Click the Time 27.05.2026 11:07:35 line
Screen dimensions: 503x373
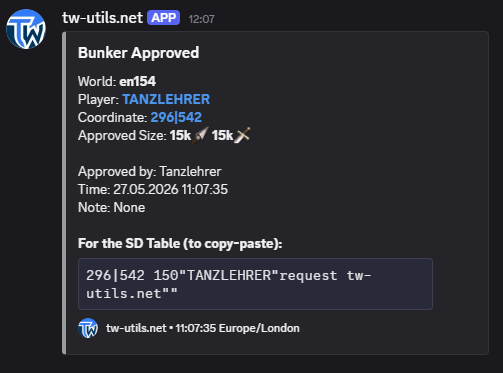pyautogui.click(x=153, y=190)
